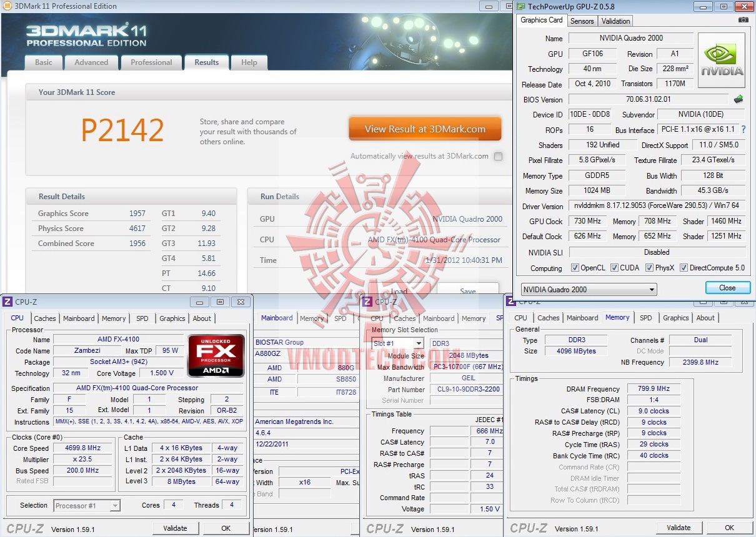Click the Bus Interface question mark icon
This screenshot has width=756, height=537.
[x=744, y=130]
